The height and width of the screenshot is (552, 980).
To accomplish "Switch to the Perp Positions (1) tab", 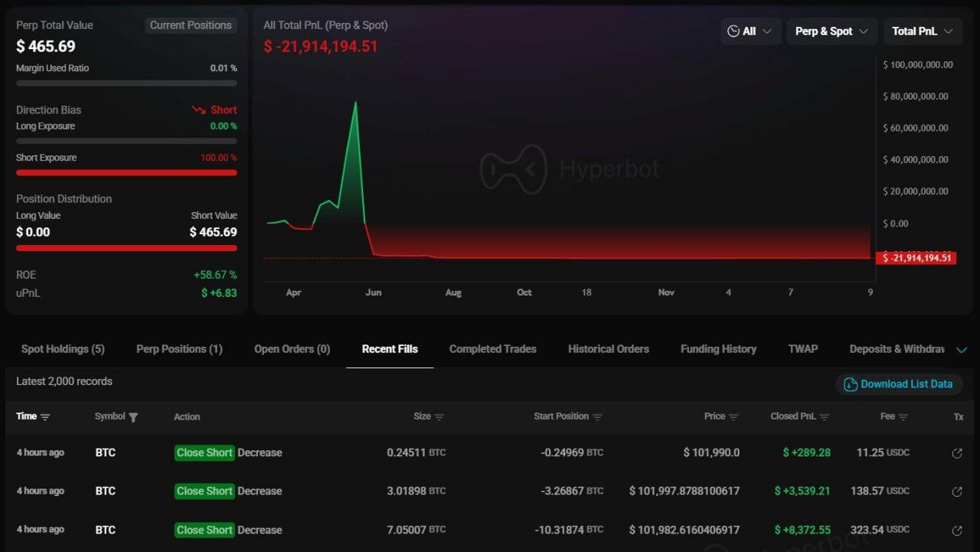I will (x=179, y=349).
